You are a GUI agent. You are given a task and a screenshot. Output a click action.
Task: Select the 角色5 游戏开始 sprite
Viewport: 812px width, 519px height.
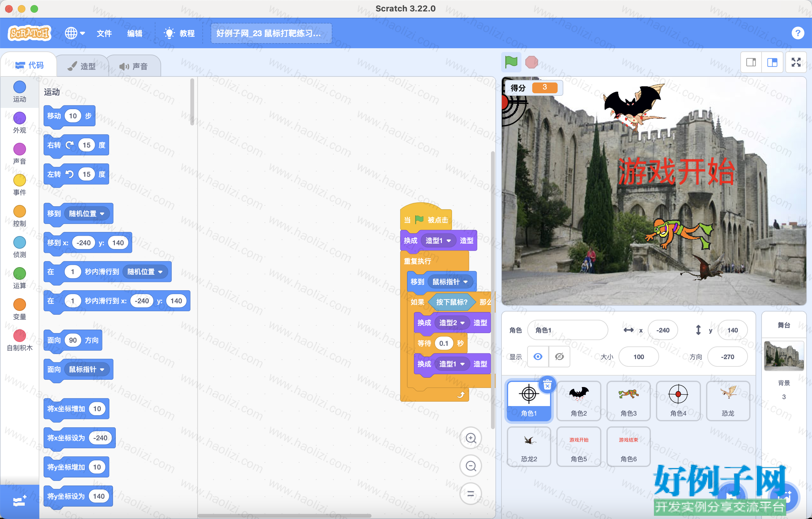pyautogui.click(x=579, y=446)
